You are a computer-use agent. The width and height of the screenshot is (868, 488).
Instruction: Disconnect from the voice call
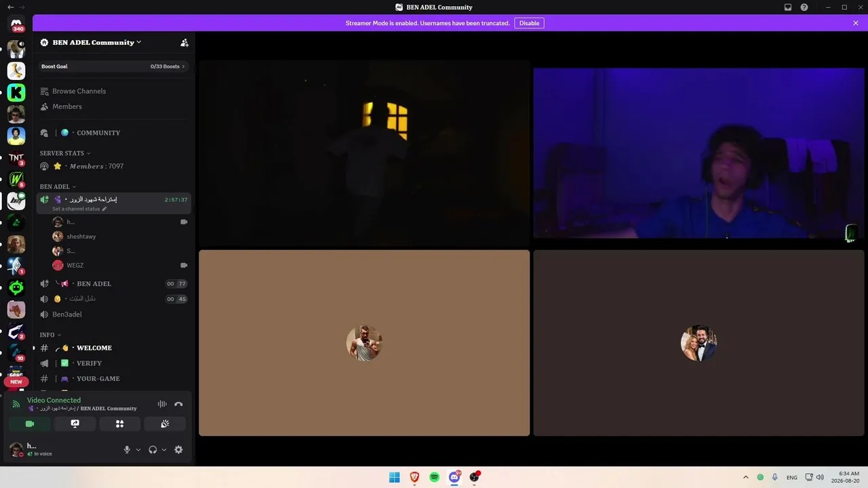178,404
